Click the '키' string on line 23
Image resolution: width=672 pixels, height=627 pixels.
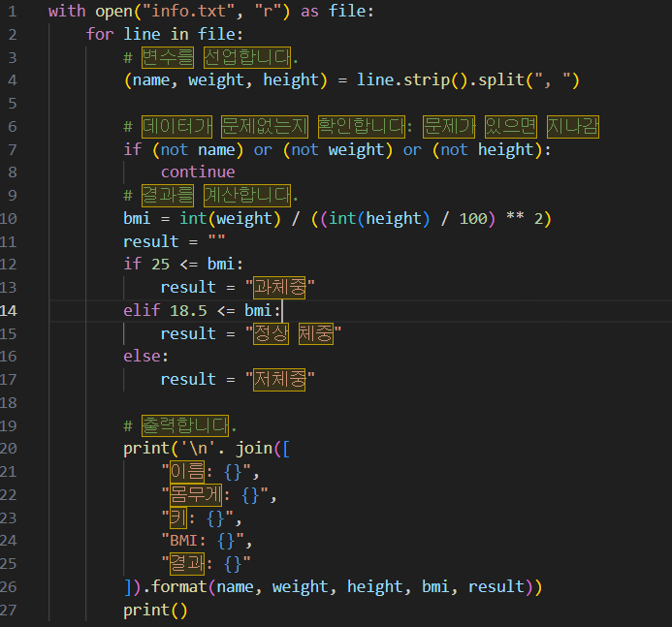click(x=178, y=518)
